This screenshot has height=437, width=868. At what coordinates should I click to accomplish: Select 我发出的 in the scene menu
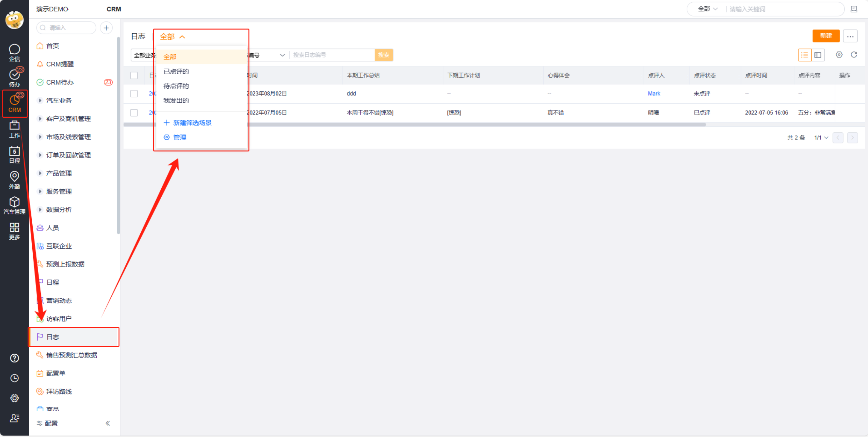click(201, 100)
